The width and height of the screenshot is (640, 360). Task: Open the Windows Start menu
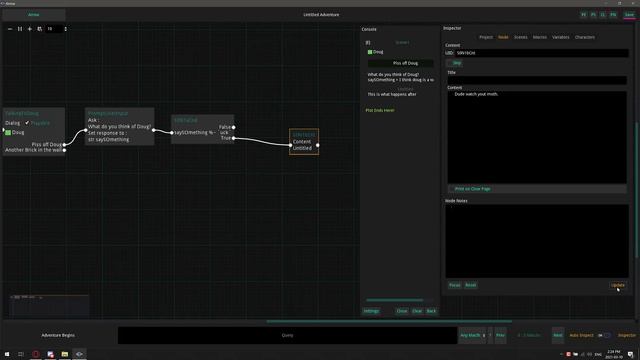point(7,354)
